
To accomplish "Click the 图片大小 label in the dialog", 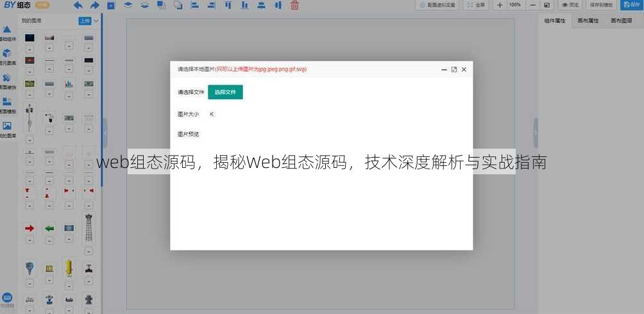I will (x=189, y=114).
